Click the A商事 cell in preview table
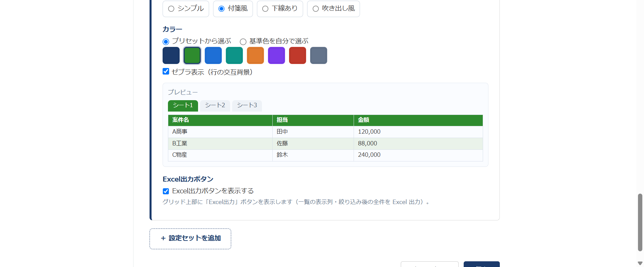The image size is (644, 267). [x=220, y=132]
